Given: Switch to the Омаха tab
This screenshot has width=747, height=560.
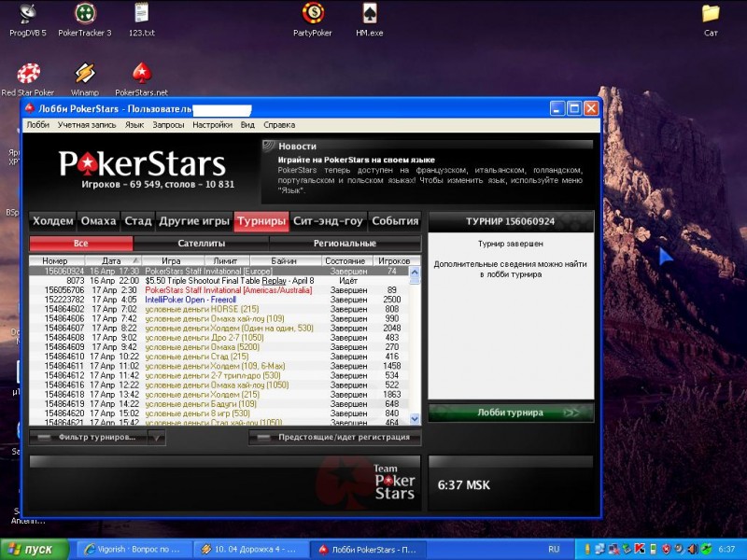Looking at the screenshot, I should (x=99, y=221).
